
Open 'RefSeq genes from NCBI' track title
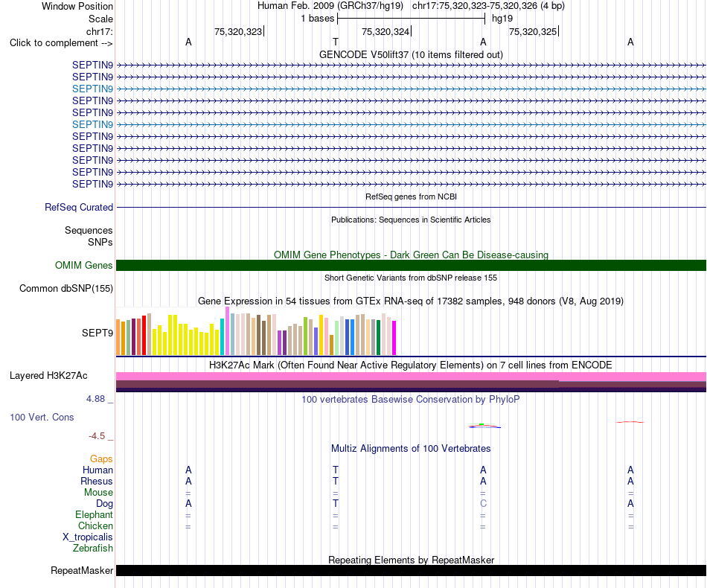(411, 196)
